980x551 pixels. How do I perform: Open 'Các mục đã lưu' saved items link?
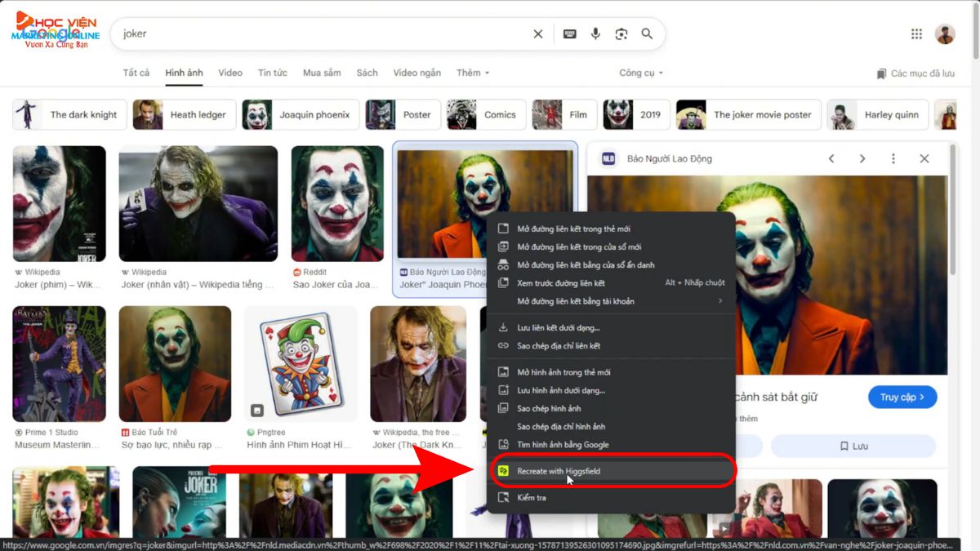[915, 73]
